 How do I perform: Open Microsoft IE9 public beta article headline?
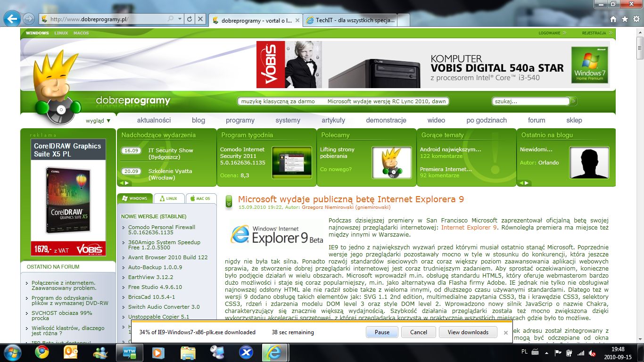[351, 199]
